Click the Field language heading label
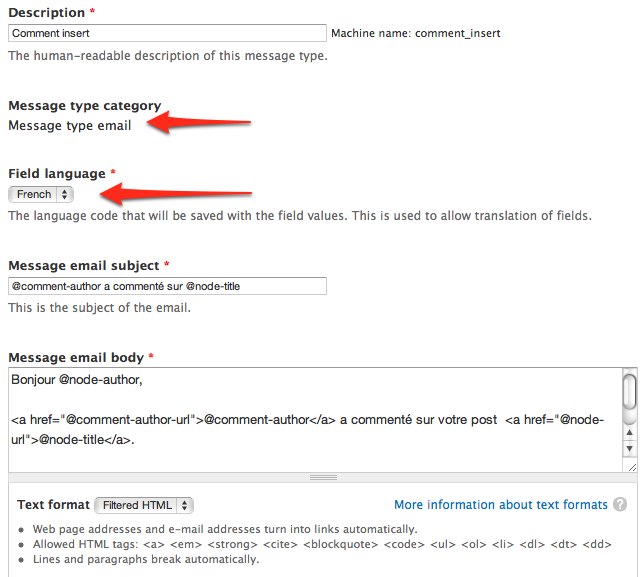The image size is (640, 577). point(57,173)
